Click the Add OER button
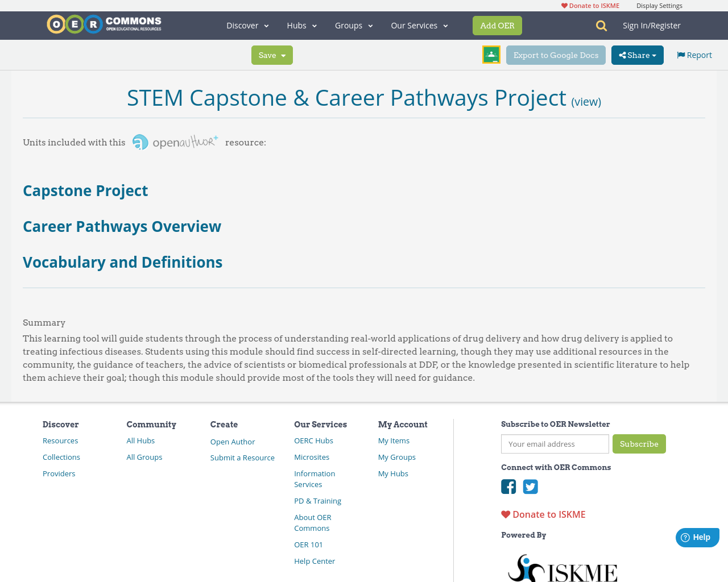 (497, 25)
